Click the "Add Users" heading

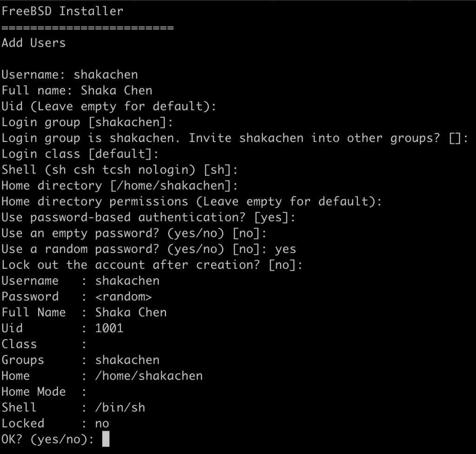pos(33,43)
